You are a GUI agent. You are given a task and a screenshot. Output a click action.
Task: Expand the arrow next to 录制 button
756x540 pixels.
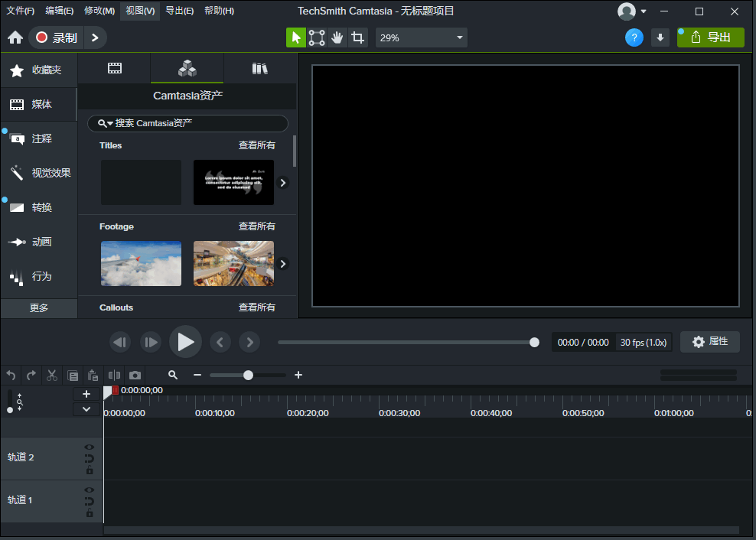pyautogui.click(x=95, y=37)
